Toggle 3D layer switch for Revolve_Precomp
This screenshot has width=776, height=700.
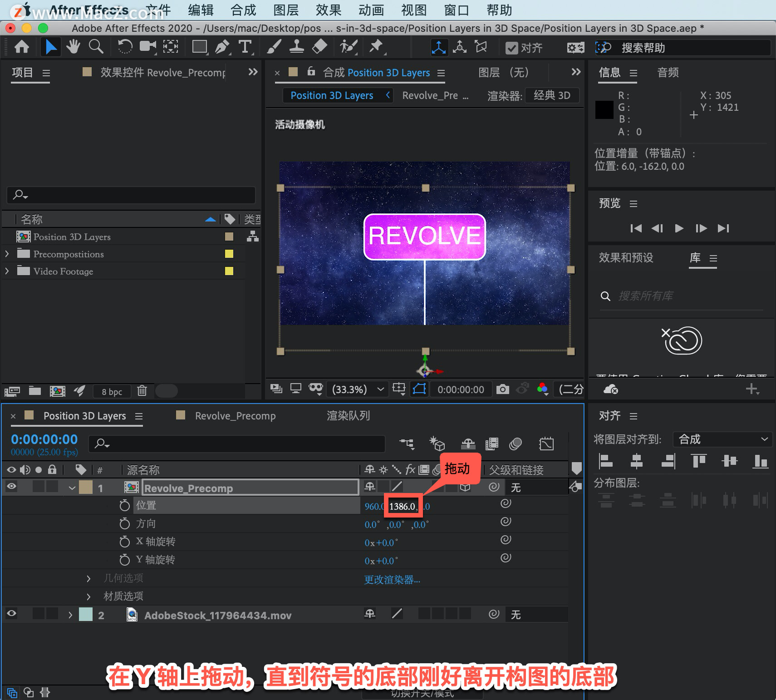pyautogui.click(x=465, y=487)
